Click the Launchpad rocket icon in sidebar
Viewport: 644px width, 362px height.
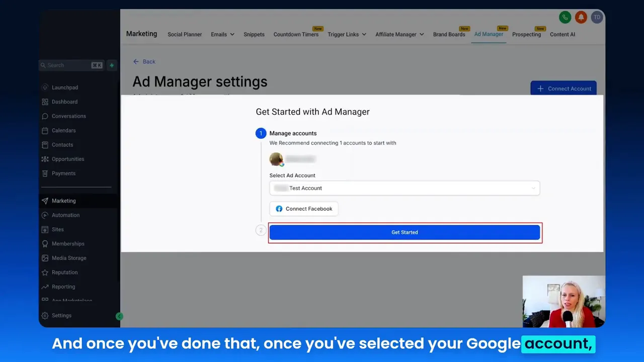point(45,87)
